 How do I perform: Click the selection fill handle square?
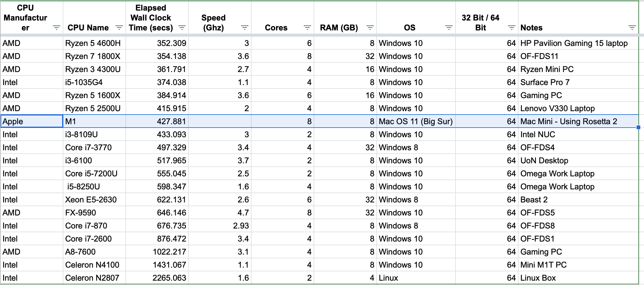(638, 127)
